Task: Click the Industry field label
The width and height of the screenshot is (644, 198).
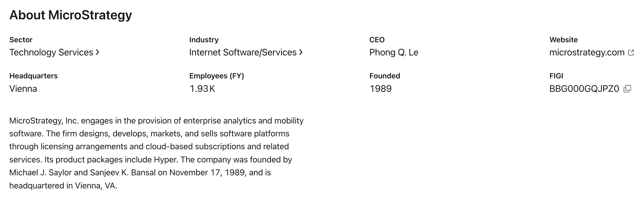Action: coord(204,40)
